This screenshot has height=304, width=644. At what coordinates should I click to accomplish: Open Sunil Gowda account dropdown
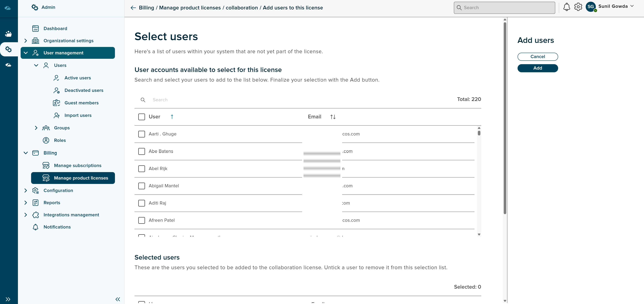click(x=632, y=6)
